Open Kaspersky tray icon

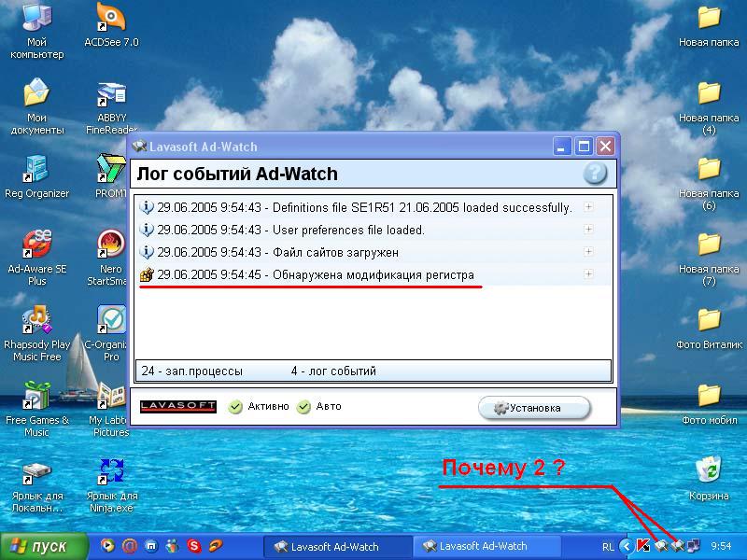coord(643,546)
